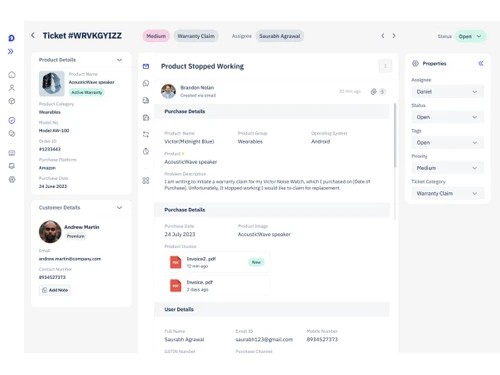Click the first Purchase Details section header
The image size is (500, 375).
click(272, 111)
